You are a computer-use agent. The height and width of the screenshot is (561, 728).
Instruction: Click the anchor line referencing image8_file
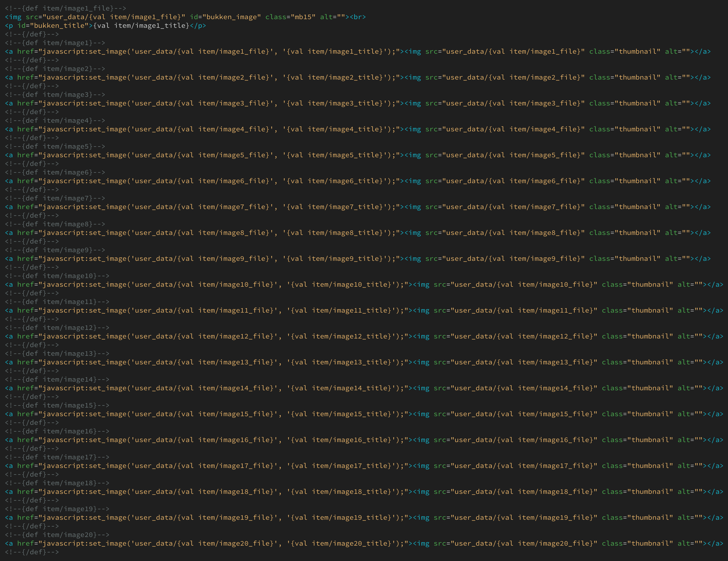[x=358, y=233]
